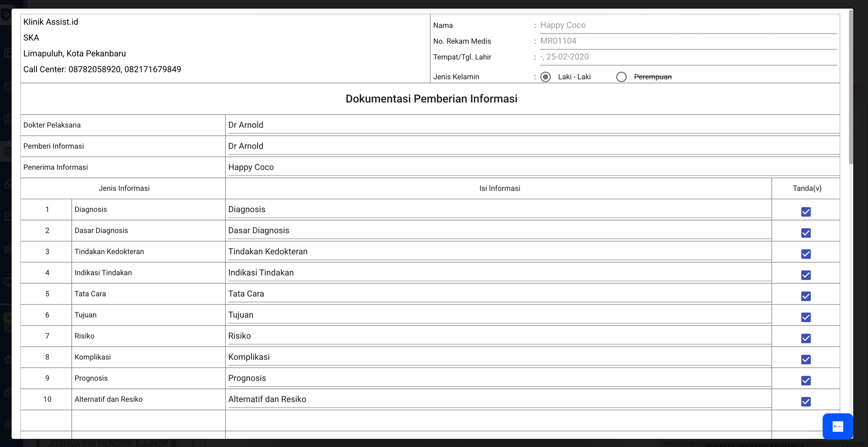
Task: Toggle the Prognosis row checkbox
Action: point(806,381)
